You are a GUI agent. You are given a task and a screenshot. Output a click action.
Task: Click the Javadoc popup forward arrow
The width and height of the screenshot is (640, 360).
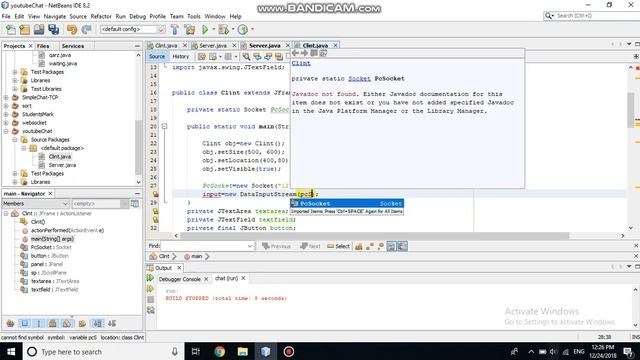304,53
